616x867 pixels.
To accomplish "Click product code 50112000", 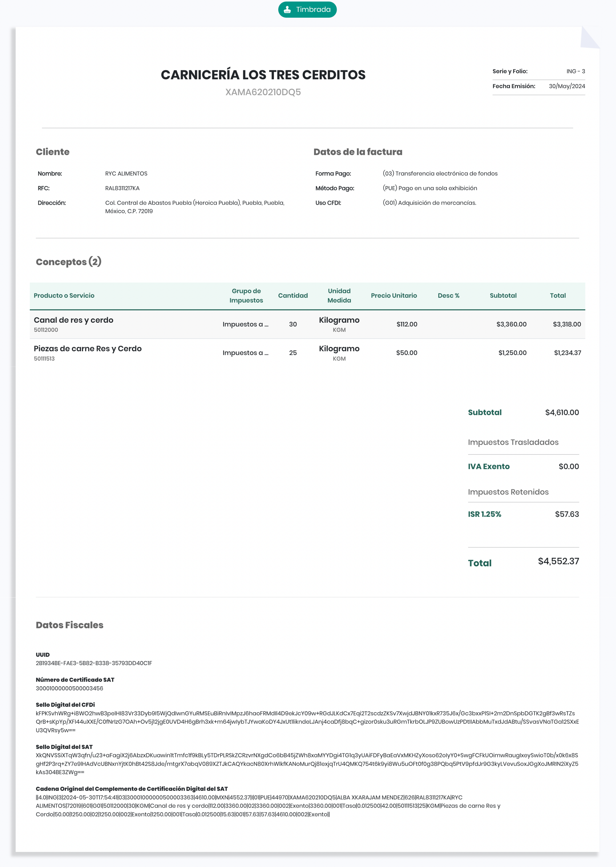I will [x=46, y=330].
